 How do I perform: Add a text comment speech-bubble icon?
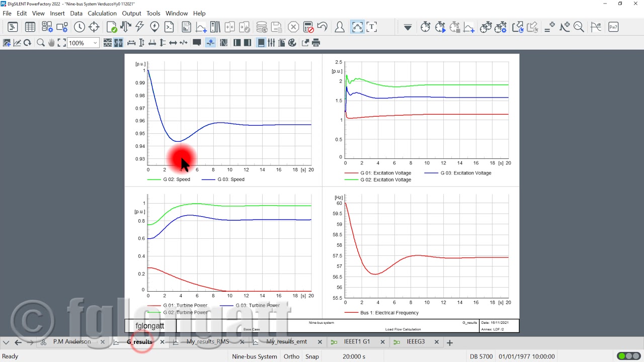(197, 43)
